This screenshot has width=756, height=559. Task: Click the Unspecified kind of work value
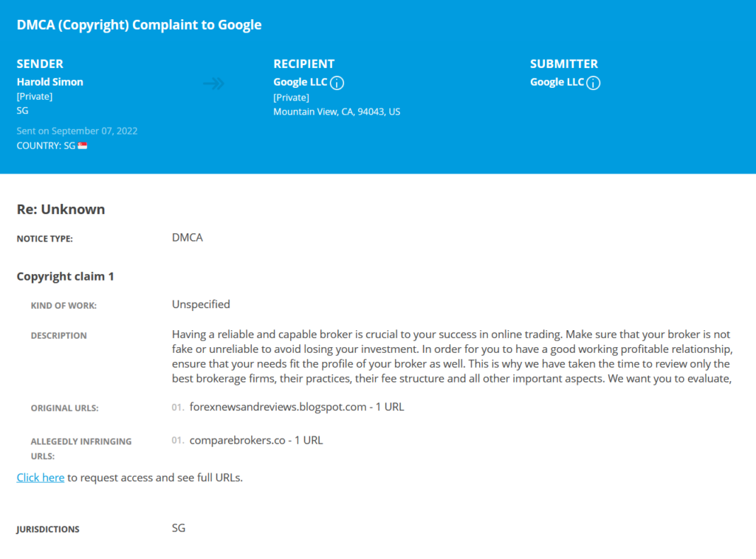pos(201,304)
